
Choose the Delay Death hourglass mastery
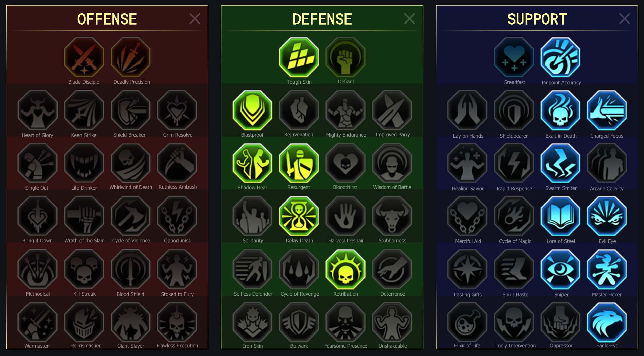[299, 216]
